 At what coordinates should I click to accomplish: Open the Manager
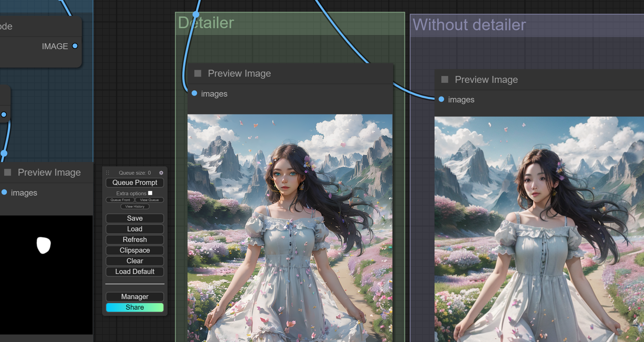(x=135, y=297)
